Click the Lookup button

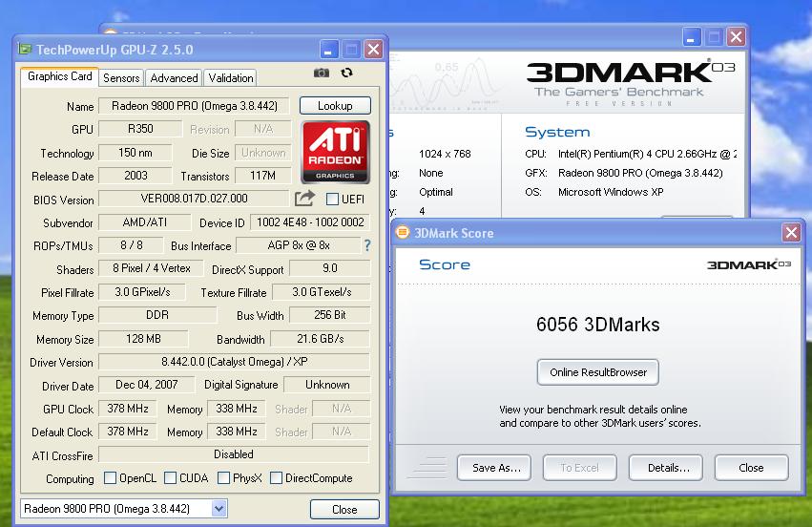click(335, 106)
